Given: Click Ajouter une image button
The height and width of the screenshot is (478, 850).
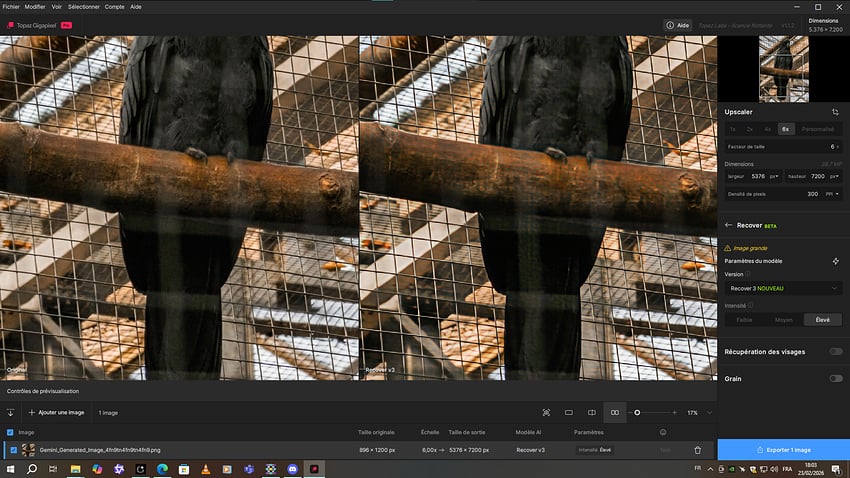Looking at the screenshot, I should coord(58,412).
